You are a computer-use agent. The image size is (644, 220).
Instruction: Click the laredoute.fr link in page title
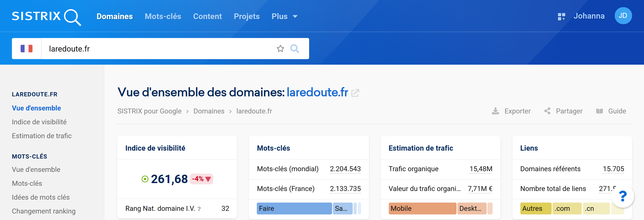317,92
